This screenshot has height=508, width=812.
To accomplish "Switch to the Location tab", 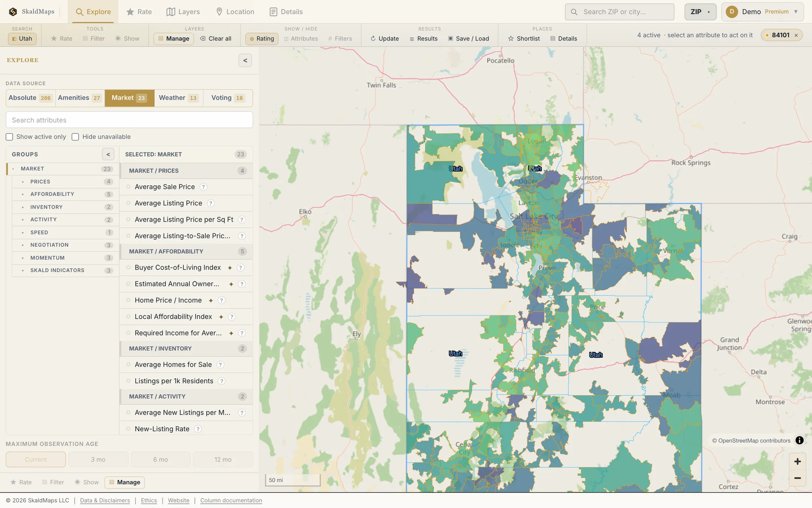I will (x=235, y=12).
